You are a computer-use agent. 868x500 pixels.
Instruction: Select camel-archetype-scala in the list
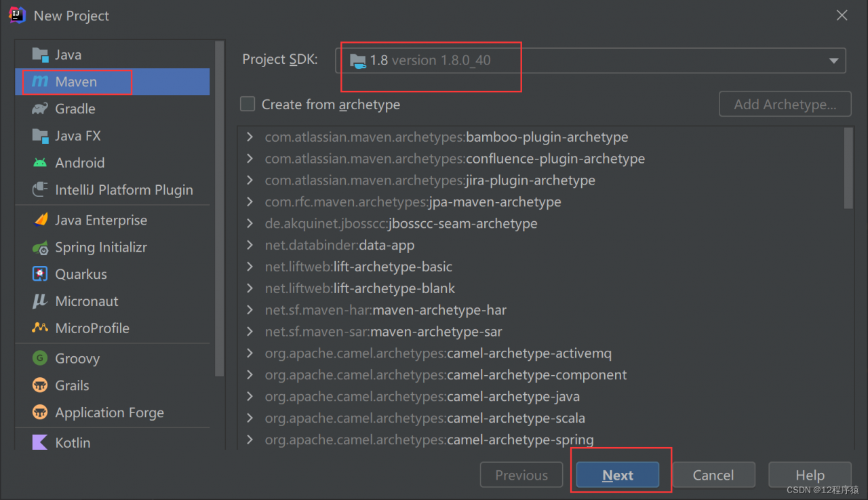(x=425, y=419)
